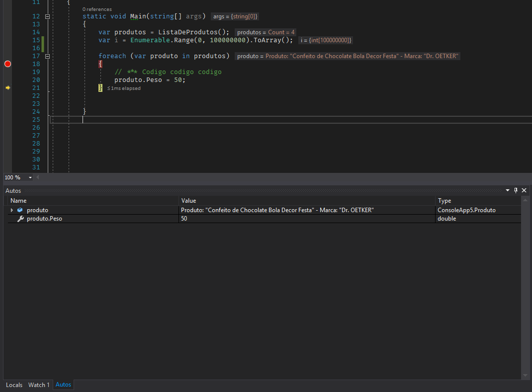Open the Autos window position dropdown arrow
The height and width of the screenshot is (392, 532).
coord(508,191)
